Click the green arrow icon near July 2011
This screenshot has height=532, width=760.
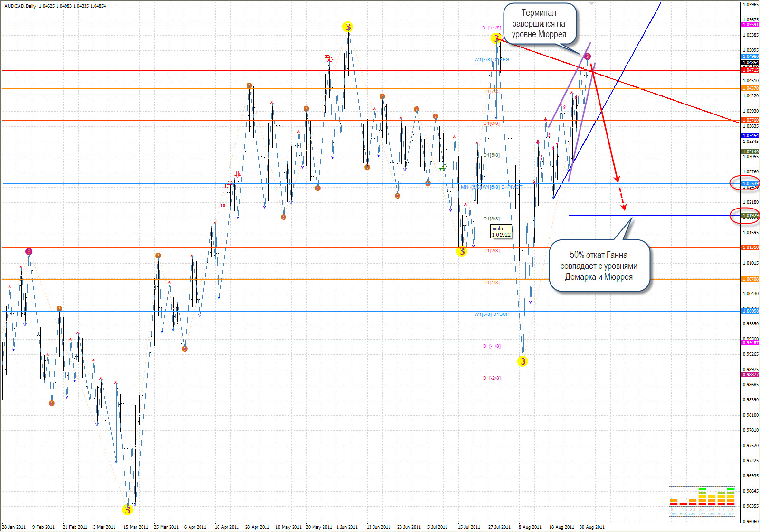pos(443,167)
